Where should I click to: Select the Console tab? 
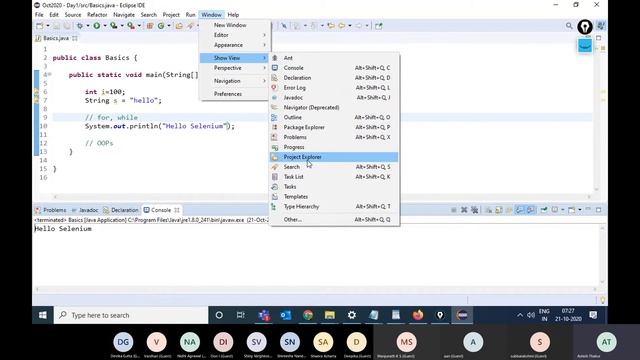[161, 210]
